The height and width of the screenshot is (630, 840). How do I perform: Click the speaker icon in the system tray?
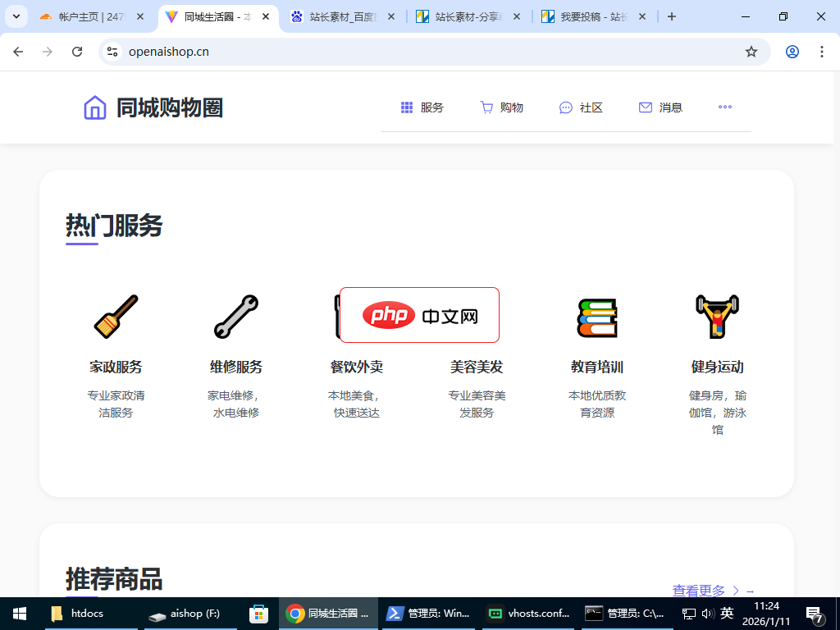pyautogui.click(x=707, y=613)
